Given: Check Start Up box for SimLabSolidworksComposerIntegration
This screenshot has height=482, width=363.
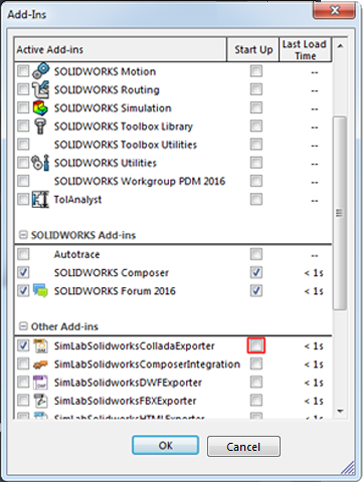Looking at the screenshot, I should click(x=256, y=364).
